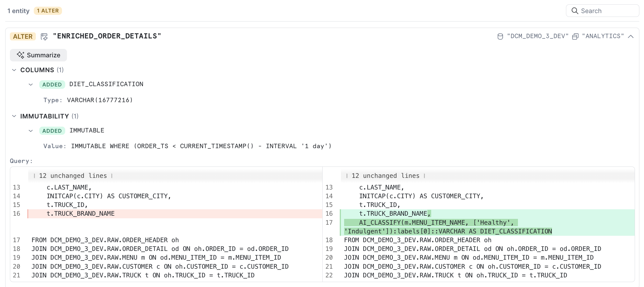
Task: Collapse the IMMUTABLE property details
Action: (x=31, y=131)
